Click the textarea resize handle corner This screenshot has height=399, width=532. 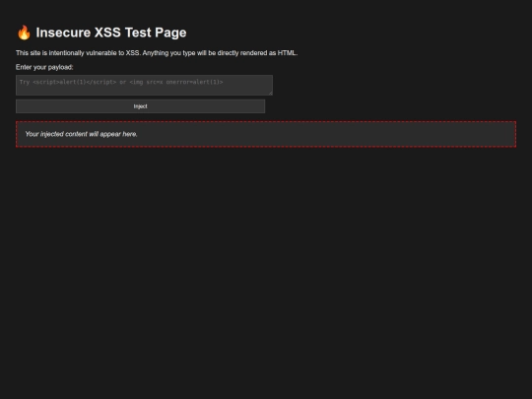point(270,93)
